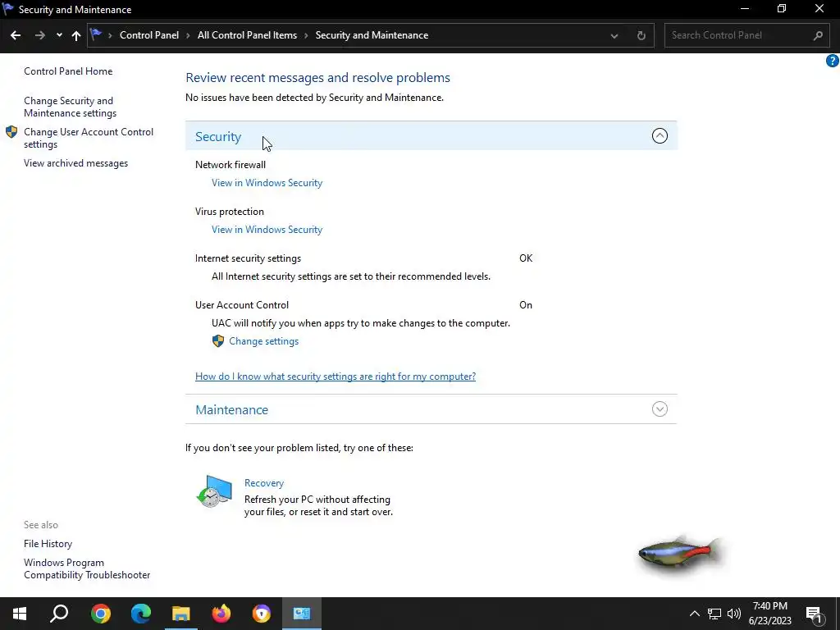
Task: Open Control Panel Home
Action: click(68, 71)
